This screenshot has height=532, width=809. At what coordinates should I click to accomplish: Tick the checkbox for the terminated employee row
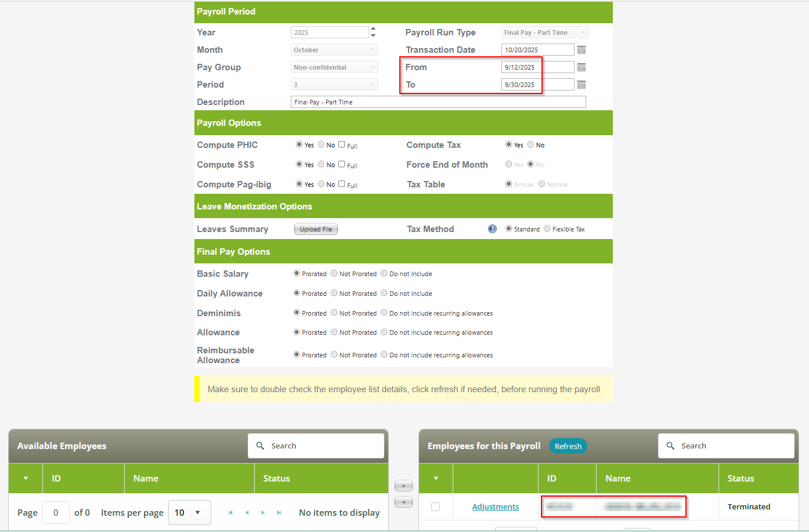(x=435, y=506)
